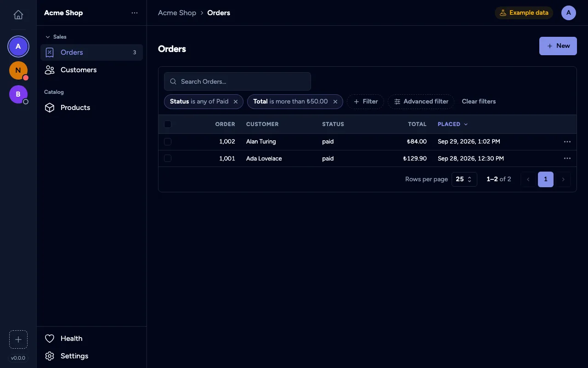588x368 pixels.
Task: Tick the checkbox for order 1,001
Action: (168, 158)
